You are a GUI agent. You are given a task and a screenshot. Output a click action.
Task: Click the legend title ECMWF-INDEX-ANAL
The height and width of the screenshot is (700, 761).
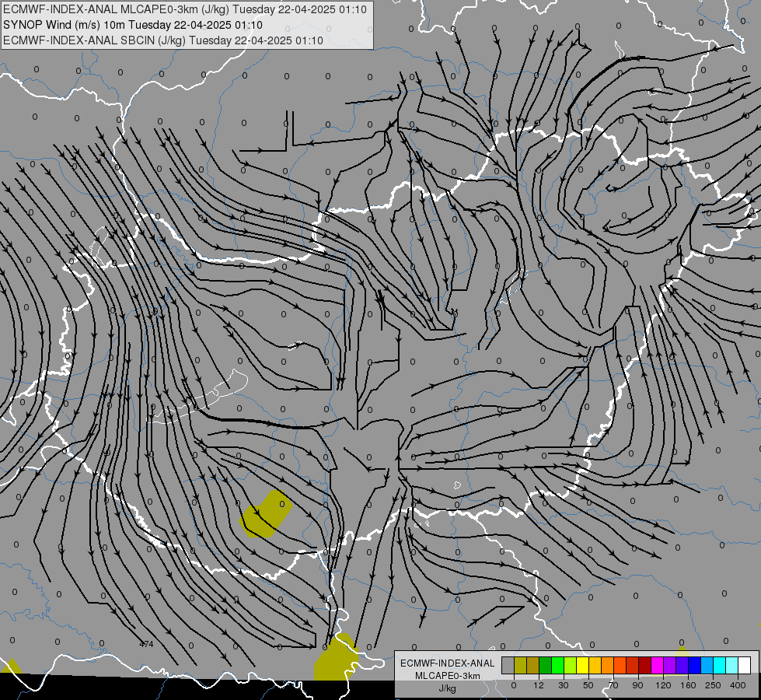pos(447,663)
